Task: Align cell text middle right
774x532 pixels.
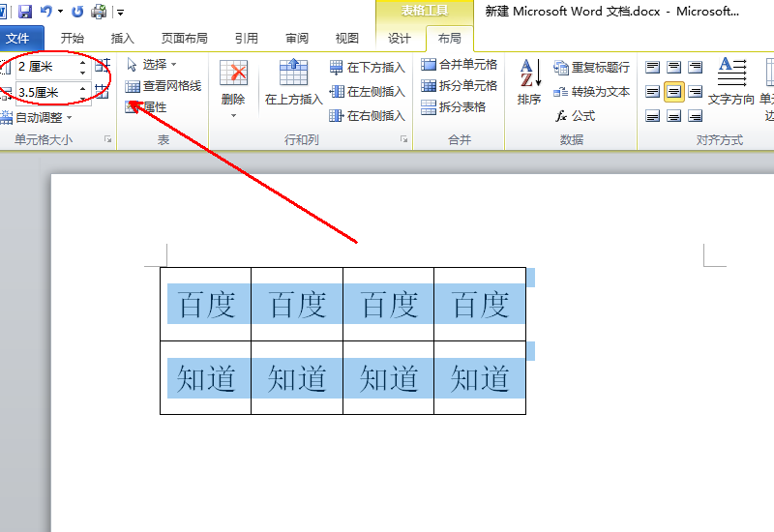Action: tap(695, 91)
